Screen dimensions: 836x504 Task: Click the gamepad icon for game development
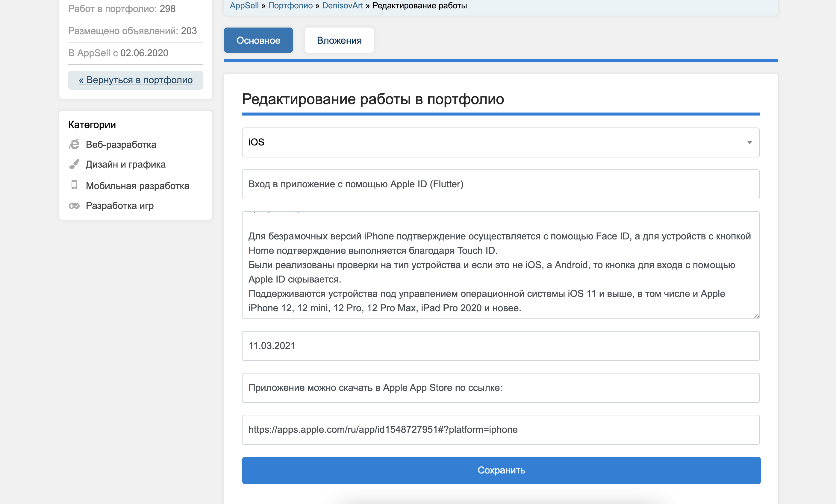click(x=74, y=206)
